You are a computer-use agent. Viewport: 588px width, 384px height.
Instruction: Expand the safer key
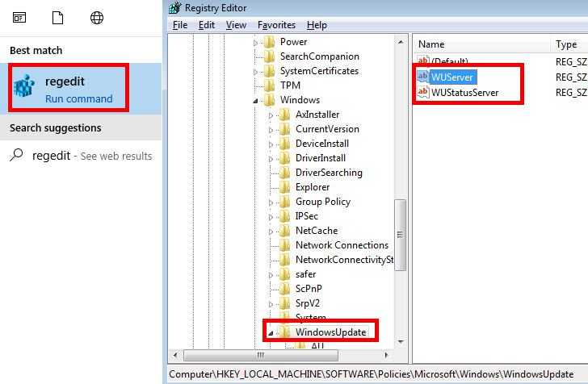271,275
